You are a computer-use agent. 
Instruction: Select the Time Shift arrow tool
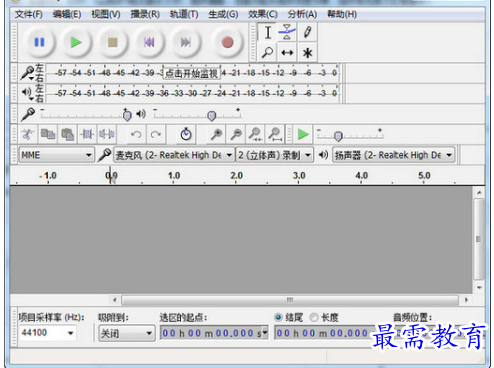[287, 52]
